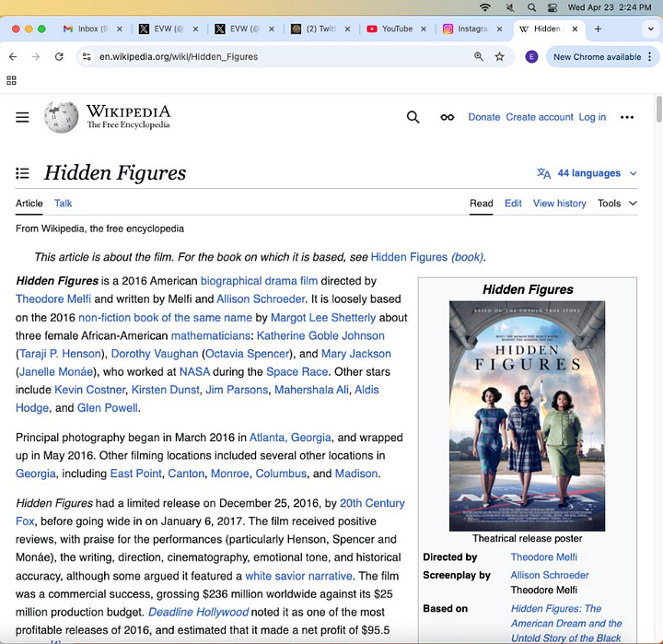Viewport: 663px width, 644px height.
Task: Reload the page
Action: pos(59,57)
